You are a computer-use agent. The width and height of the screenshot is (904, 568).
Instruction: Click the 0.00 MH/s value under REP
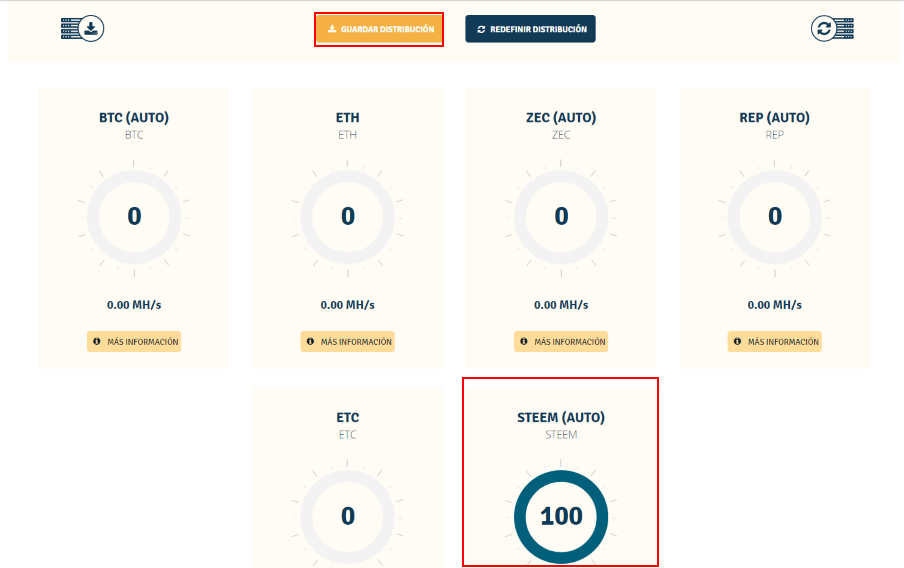[x=774, y=305]
